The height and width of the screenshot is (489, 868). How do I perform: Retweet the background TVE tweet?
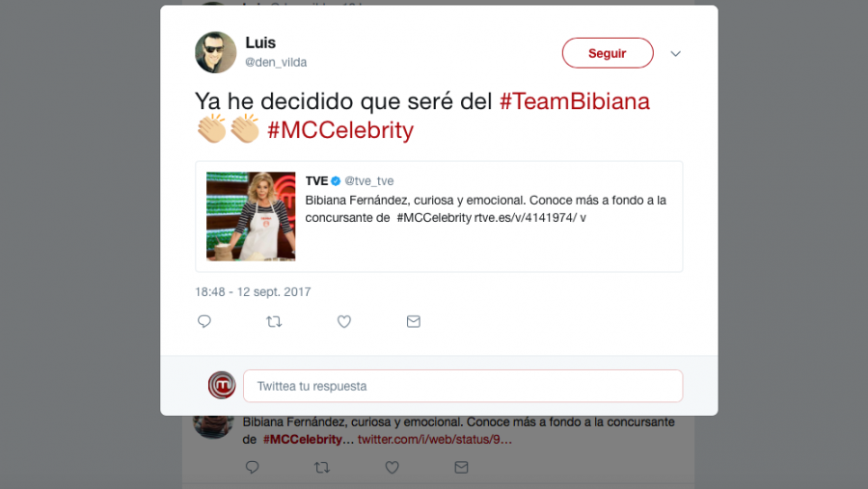321,468
